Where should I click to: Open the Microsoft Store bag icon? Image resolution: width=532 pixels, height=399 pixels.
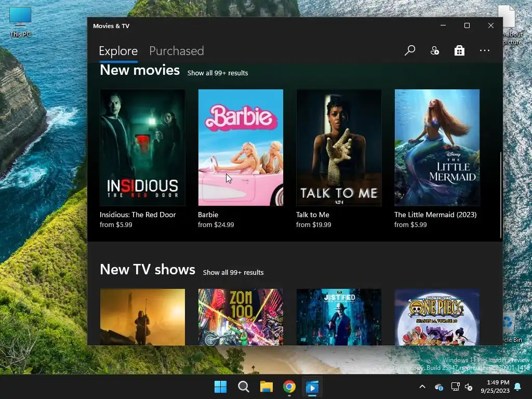click(459, 50)
